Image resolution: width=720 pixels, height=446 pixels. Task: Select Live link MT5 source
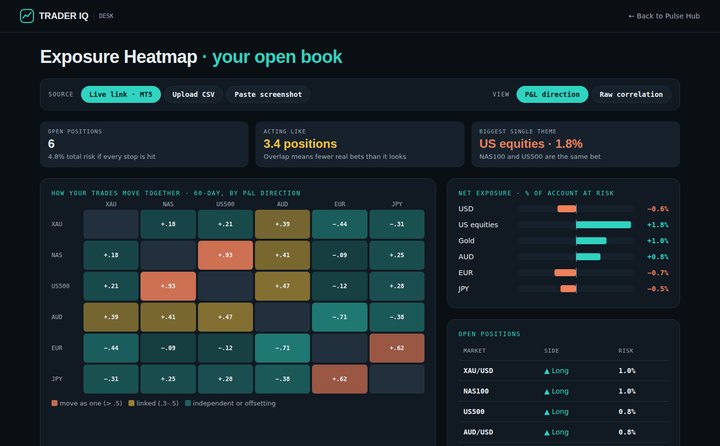[x=121, y=94]
